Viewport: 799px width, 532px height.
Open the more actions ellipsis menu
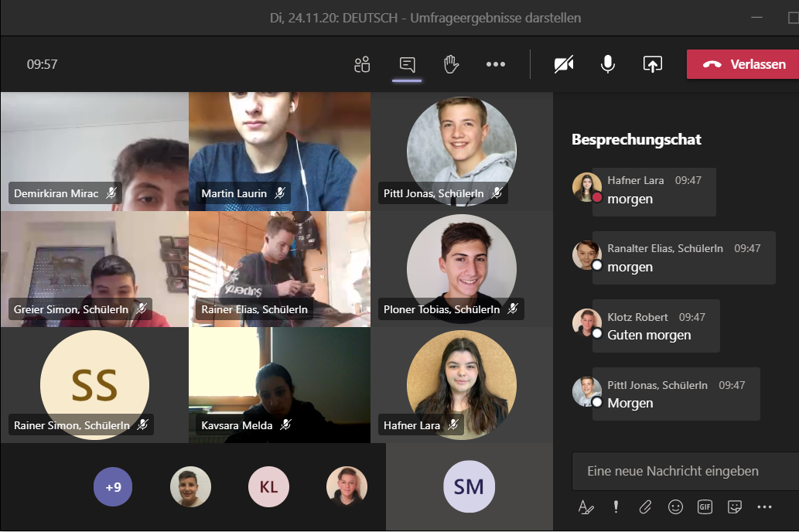[496, 64]
